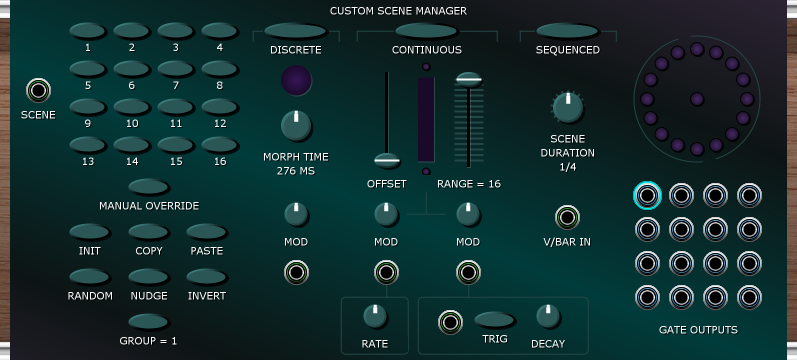Switch to DISCRETE mode
This screenshot has width=797, height=360.
point(295,31)
